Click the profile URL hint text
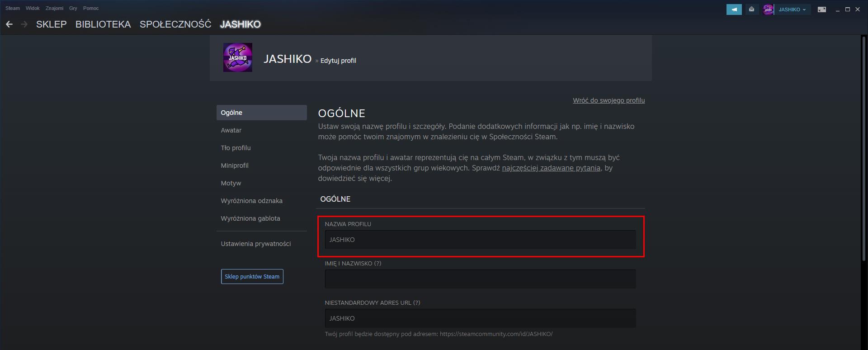The height and width of the screenshot is (350, 868). pos(439,334)
